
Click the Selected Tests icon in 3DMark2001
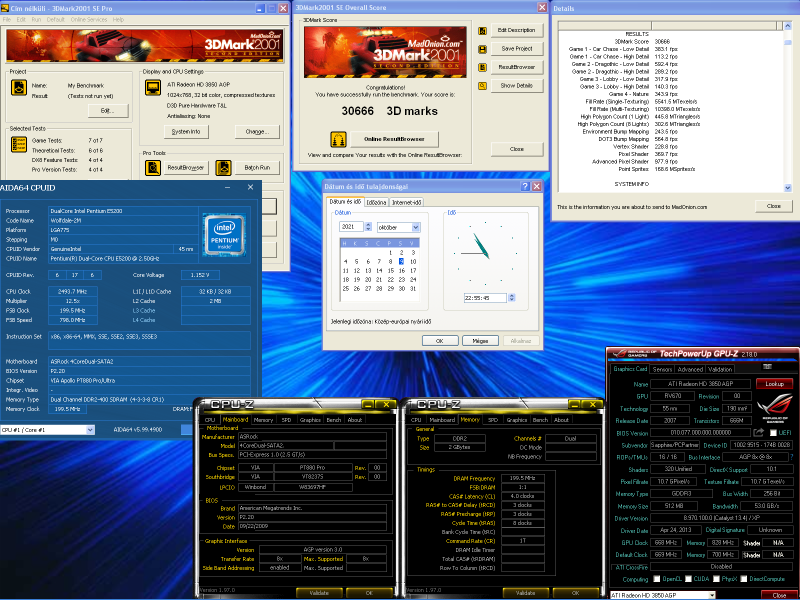(x=19, y=144)
